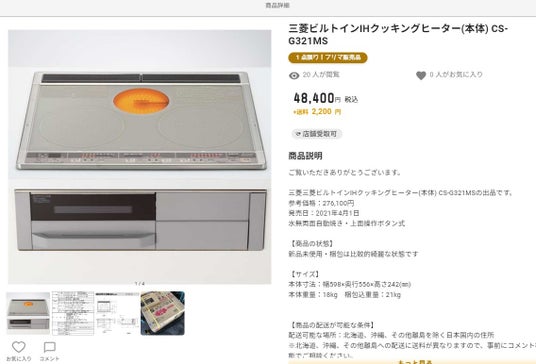Select the dimension diagram thumbnail
536x364 pixels.
118,313
